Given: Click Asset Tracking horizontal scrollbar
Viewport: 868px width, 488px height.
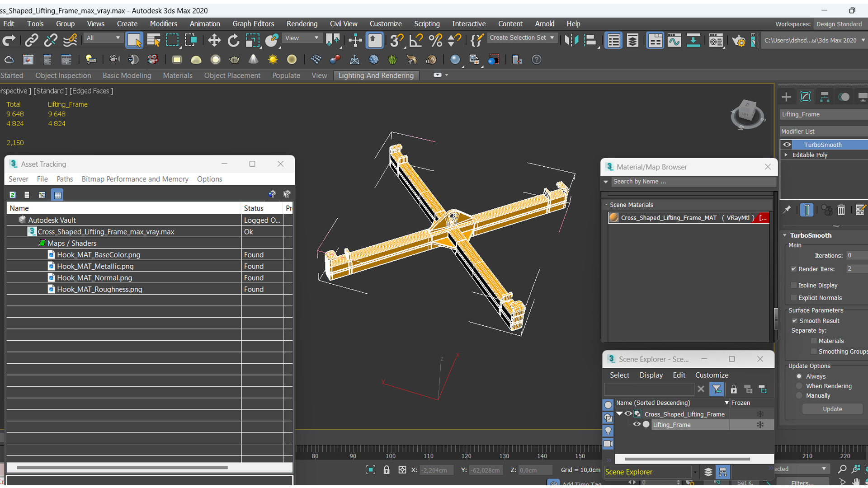Looking at the screenshot, I should coord(122,468).
